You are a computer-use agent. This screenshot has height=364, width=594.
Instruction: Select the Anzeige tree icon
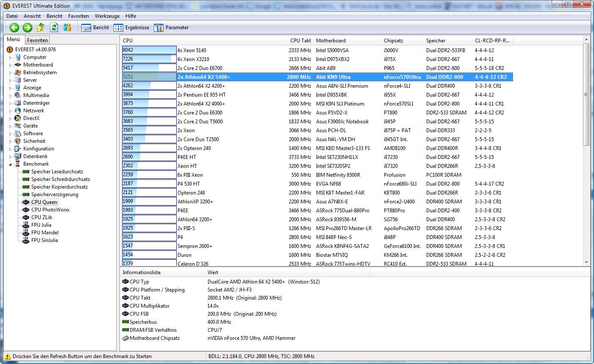[18, 88]
